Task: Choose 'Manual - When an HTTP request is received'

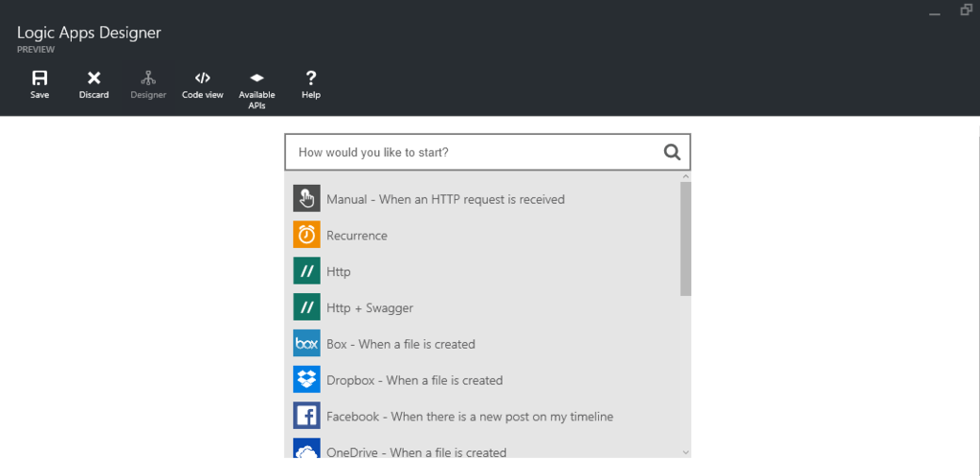Action: 446,199
